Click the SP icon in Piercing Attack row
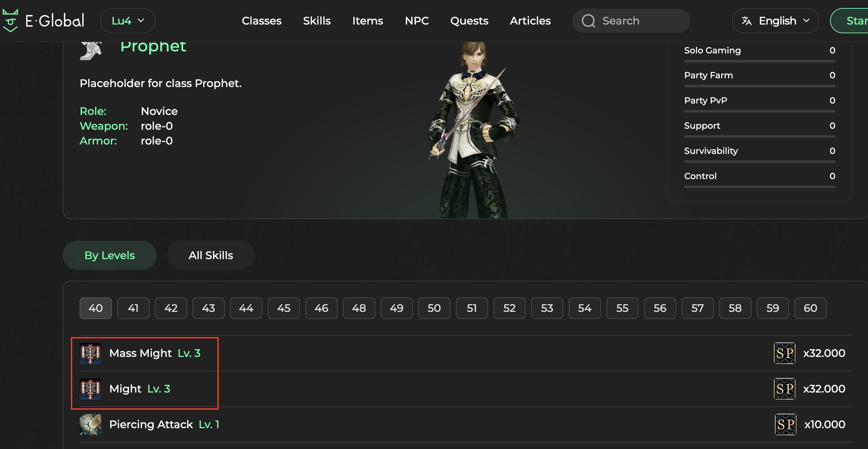Screen dimensions: 868x449 pos(785,424)
